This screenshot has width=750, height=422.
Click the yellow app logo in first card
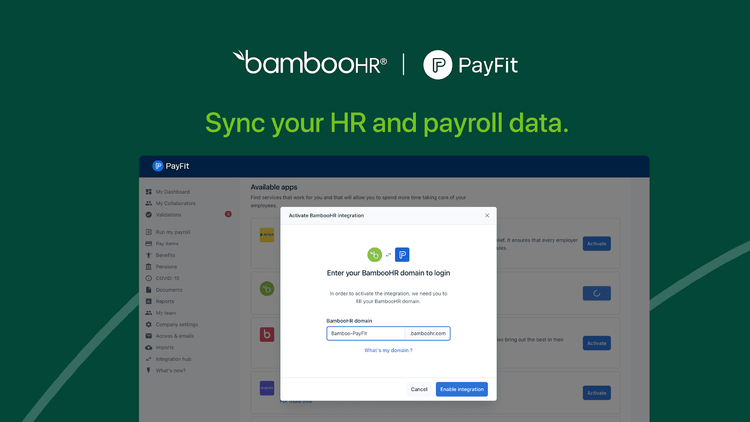pos(267,235)
